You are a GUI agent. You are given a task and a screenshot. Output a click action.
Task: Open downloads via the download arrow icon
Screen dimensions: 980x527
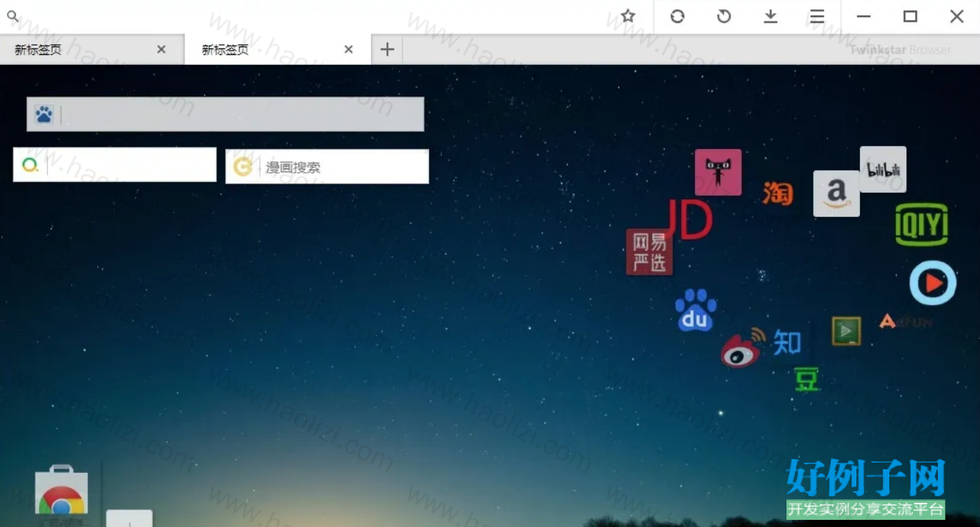(x=771, y=16)
